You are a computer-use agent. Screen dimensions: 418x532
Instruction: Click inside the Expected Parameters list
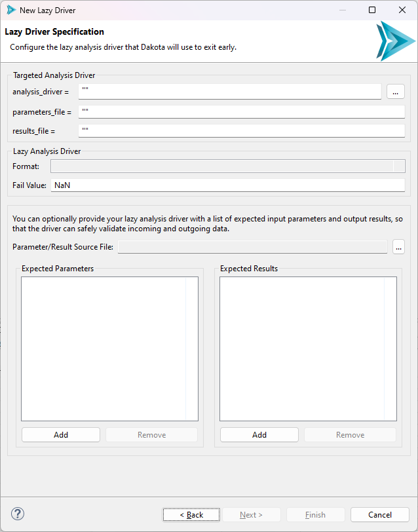[109, 349]
